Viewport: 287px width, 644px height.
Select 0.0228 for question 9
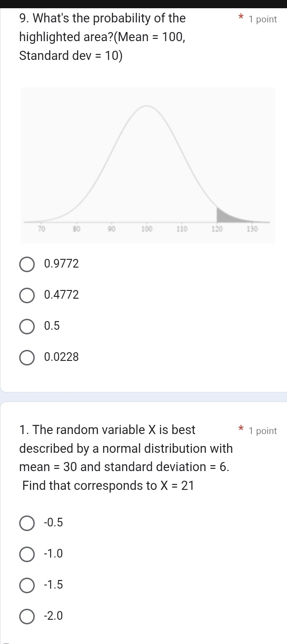coord(27,357)
